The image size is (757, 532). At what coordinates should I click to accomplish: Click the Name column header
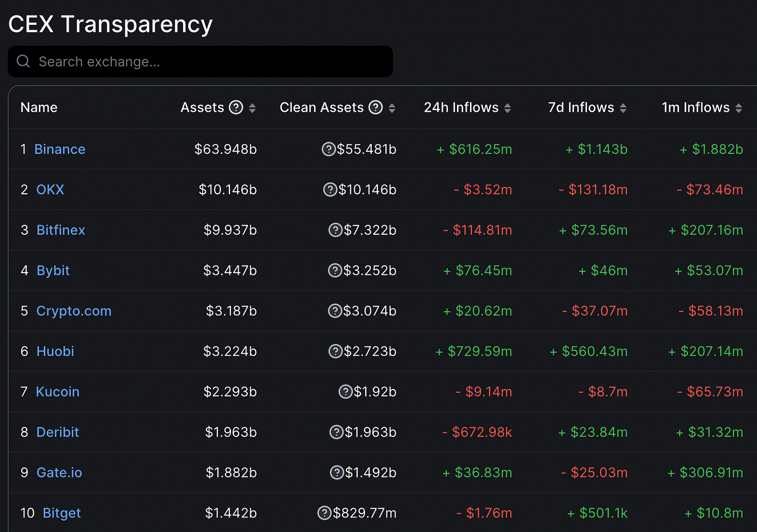(39, 108)
